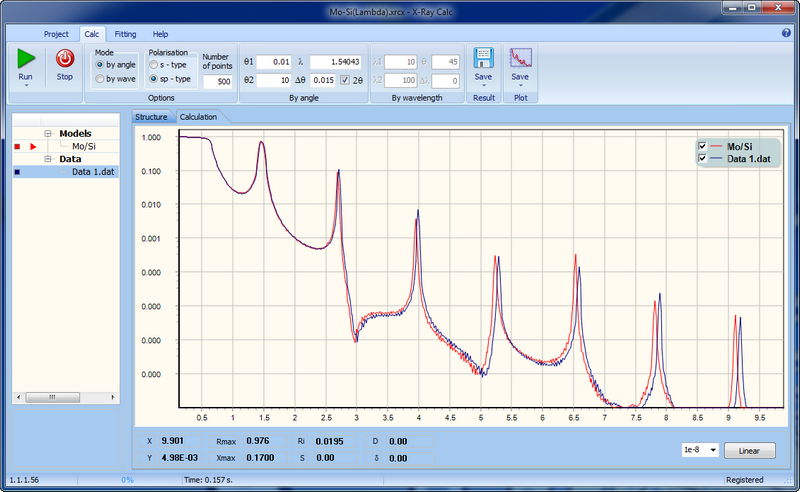Click the dark blue square beside Data 1.dat
Image resolution: width=800 pixels, height=492 pixels.
(x=17, y=172)
